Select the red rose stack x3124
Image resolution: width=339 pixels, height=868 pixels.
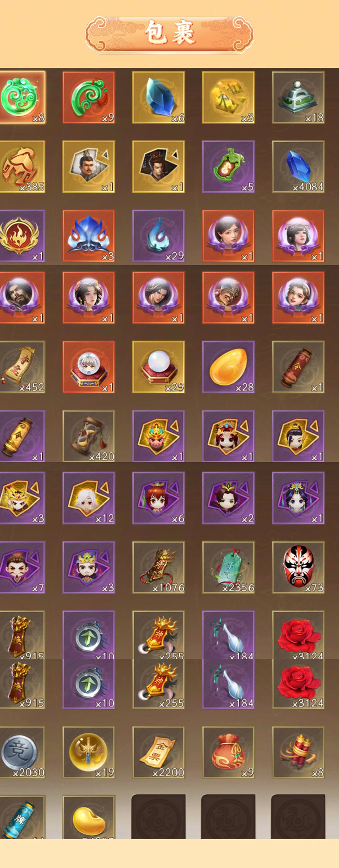tap(298, 683)
